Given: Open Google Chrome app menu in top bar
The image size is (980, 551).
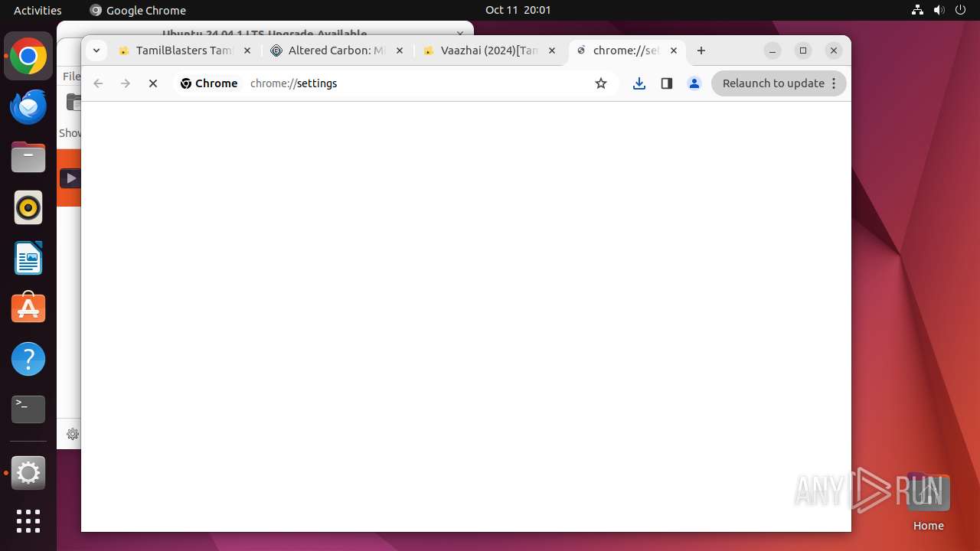Looking at the screenshot, I should coord(138,10).
